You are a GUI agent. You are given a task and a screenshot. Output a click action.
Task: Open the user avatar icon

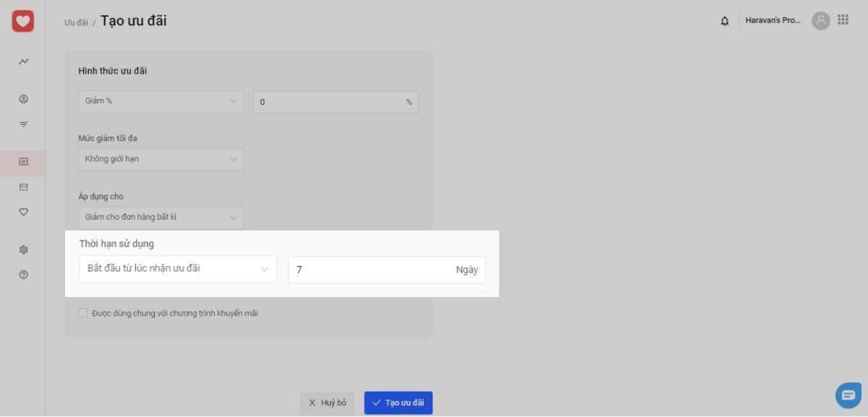(x=820, y=20)
